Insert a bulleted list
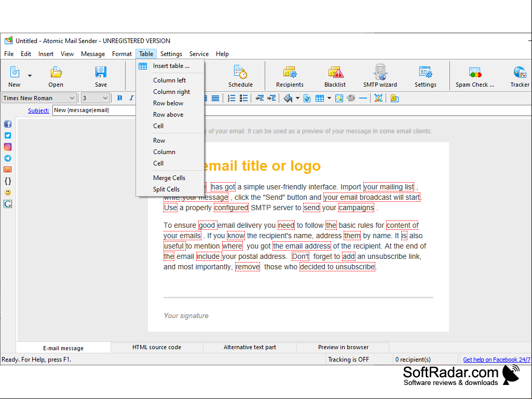The image size is (532, 399). click(243, 99)
